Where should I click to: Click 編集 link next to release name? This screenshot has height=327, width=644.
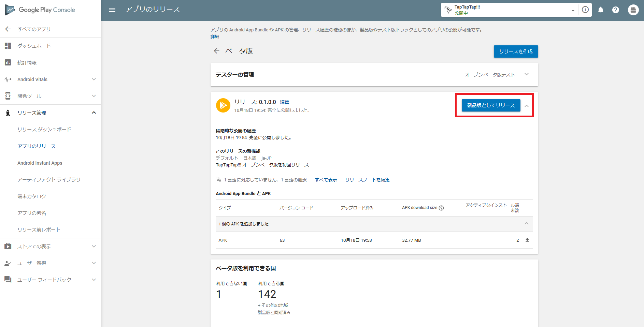[285, 102]
